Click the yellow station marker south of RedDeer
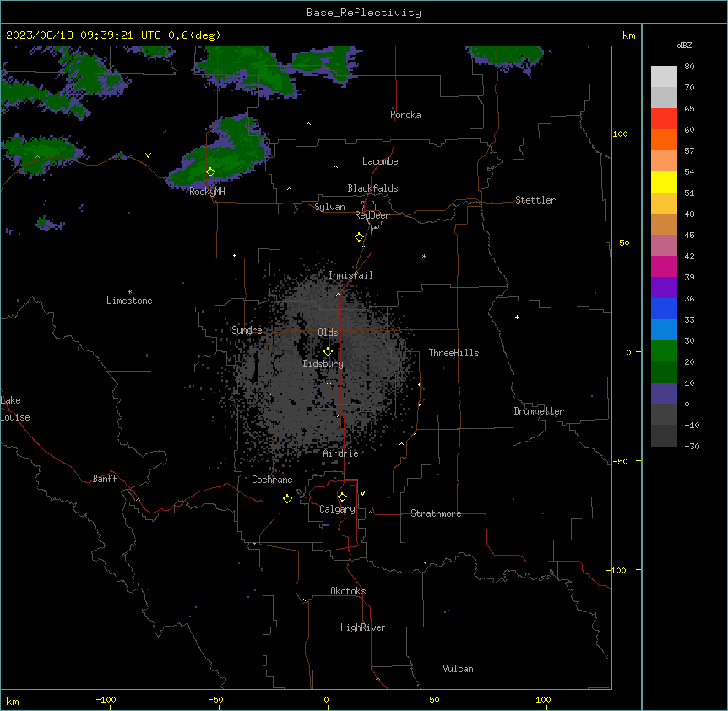728x711 pixels. click(359, 237)
